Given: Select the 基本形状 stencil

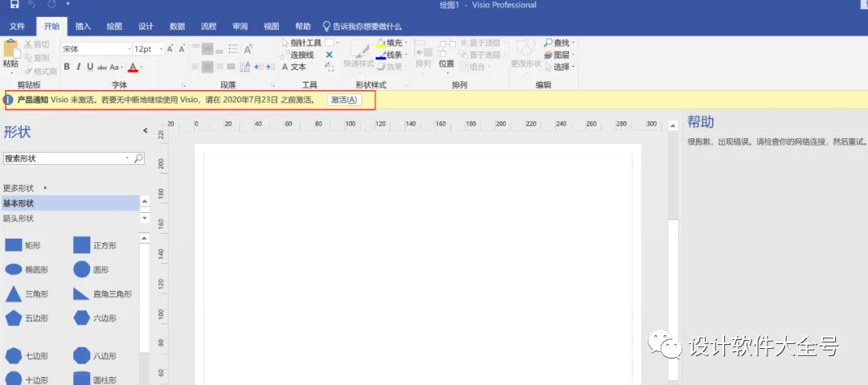Looking at the screenshot, I should click(70, 203).
